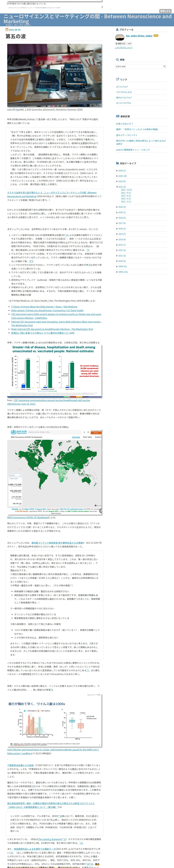Image resolution: width=174 pixels, height=868 pixels.
Task: Expand the 2024 (2) archive arrow
Action: pos(117,171)
